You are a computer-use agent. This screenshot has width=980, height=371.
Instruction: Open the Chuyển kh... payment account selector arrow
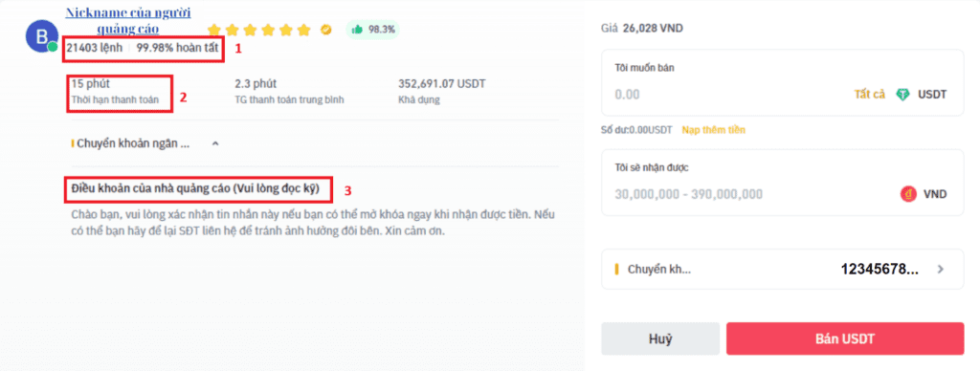click(941, 270)
